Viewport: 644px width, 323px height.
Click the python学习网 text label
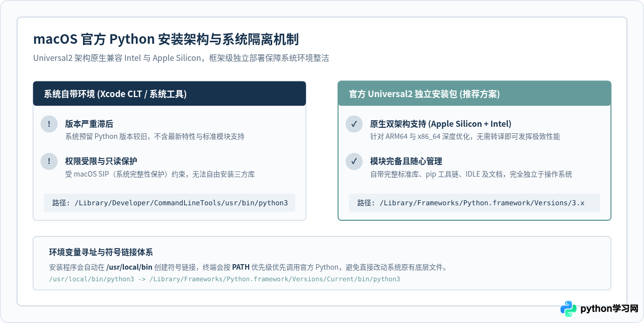coord(609,308)
